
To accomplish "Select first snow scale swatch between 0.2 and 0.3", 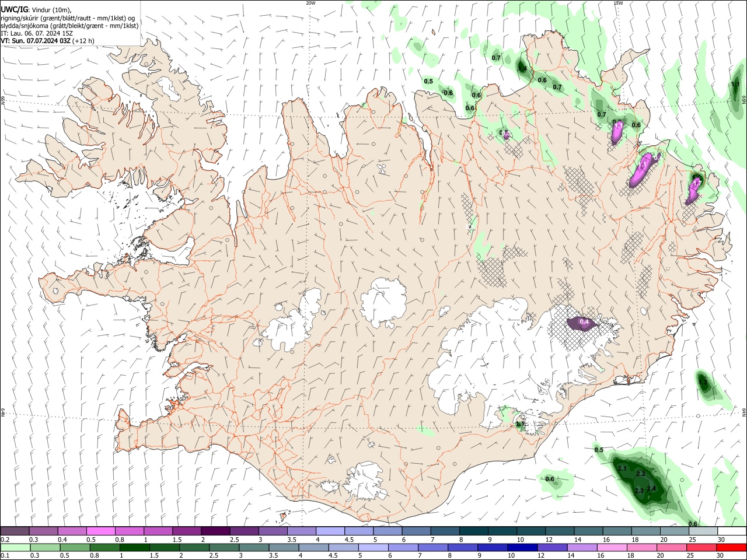I will point(15,531).
